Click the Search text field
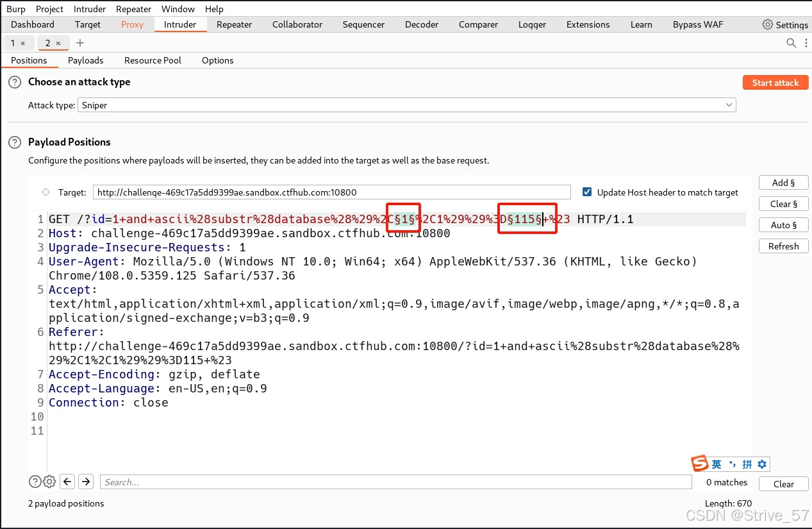The height and width of the screenshot is (529, 812). pos(396,482)
